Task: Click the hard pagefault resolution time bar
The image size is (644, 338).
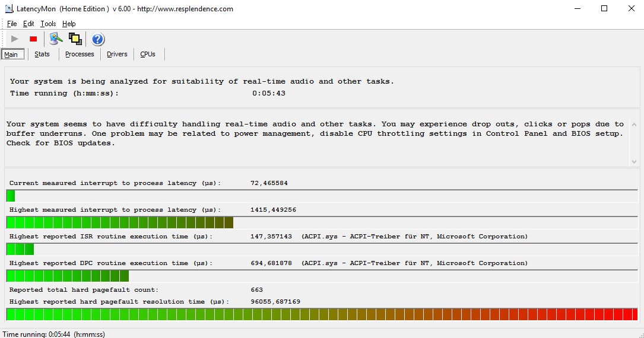Action: click(x=322, y=314)
